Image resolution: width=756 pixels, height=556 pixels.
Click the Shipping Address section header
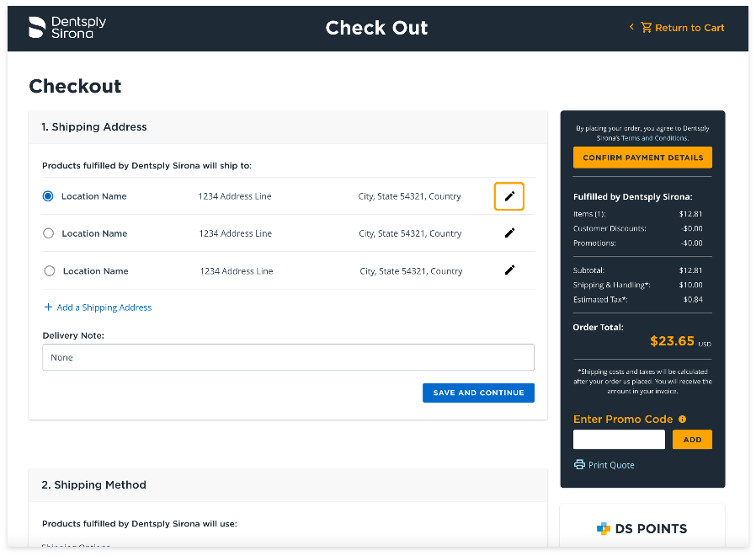pyautogui.click(x=94, y=127)
